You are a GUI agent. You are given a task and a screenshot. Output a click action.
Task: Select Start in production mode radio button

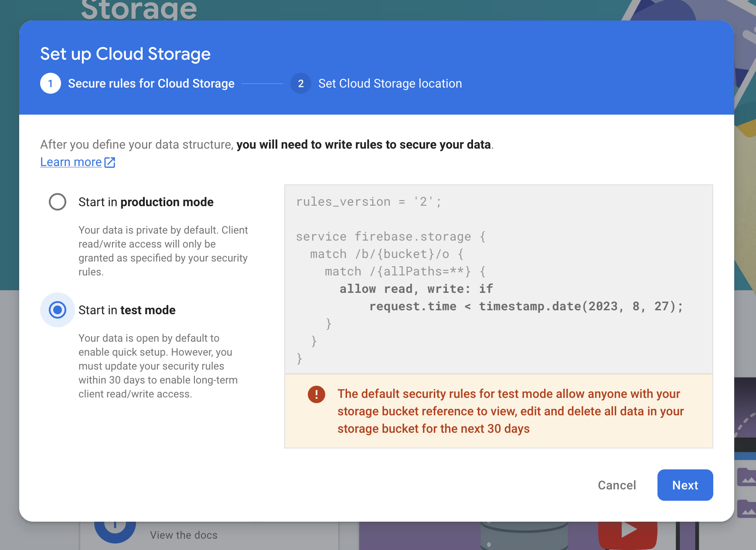tap(58, 202)
